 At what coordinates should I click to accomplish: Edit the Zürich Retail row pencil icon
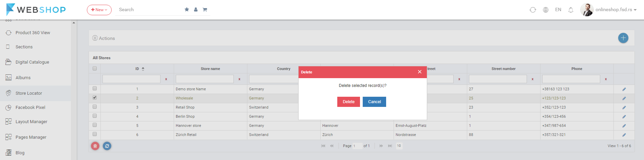click(x=624, y=135)
